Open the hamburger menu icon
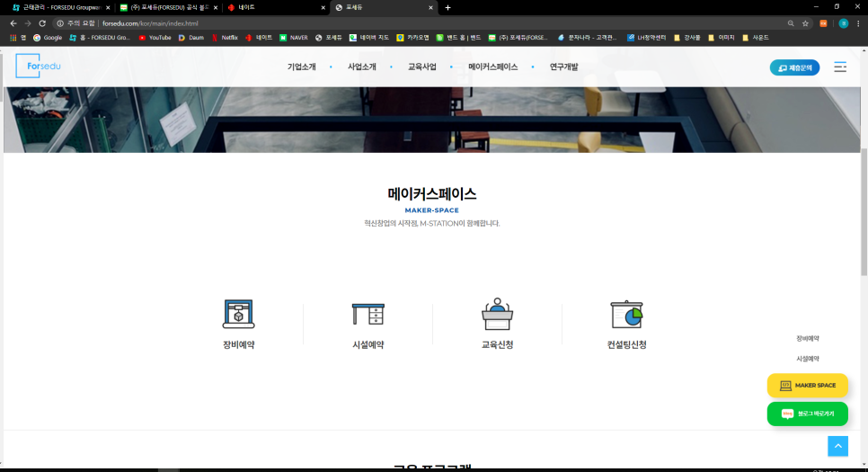This screenshot has width=868, height=472. [840, 67]
